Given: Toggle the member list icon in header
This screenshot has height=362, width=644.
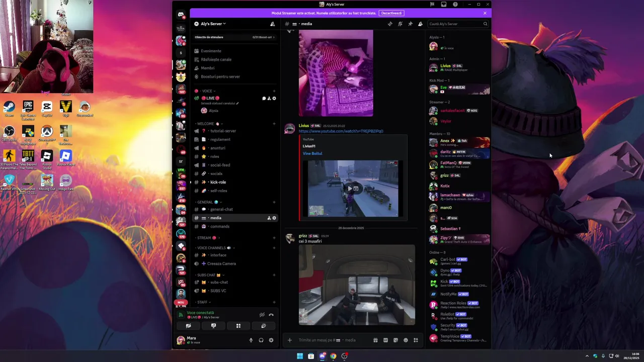Looking at the screenshot, I should tap(420, 24).
